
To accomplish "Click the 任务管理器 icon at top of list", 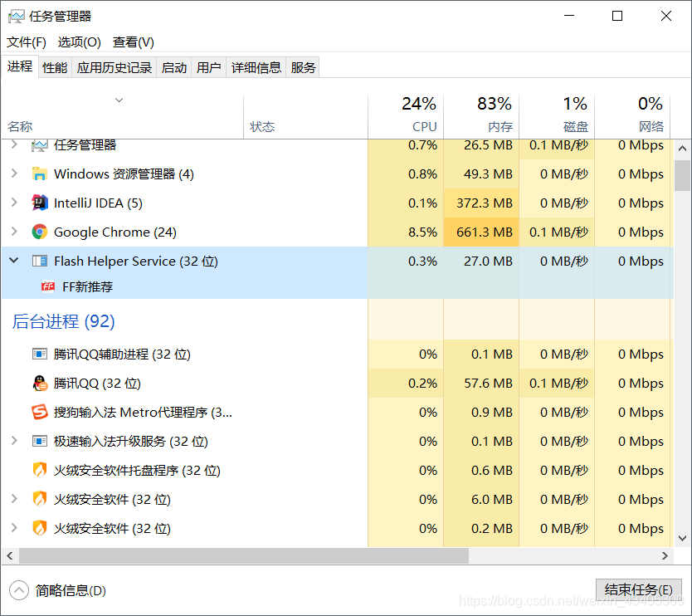I will (x=39, y=144).
